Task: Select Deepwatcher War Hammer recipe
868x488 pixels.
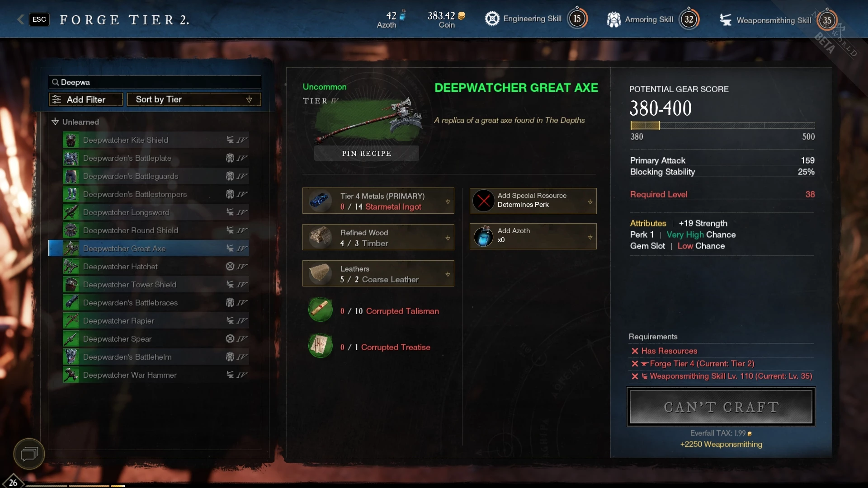Action: click(156, 375)
